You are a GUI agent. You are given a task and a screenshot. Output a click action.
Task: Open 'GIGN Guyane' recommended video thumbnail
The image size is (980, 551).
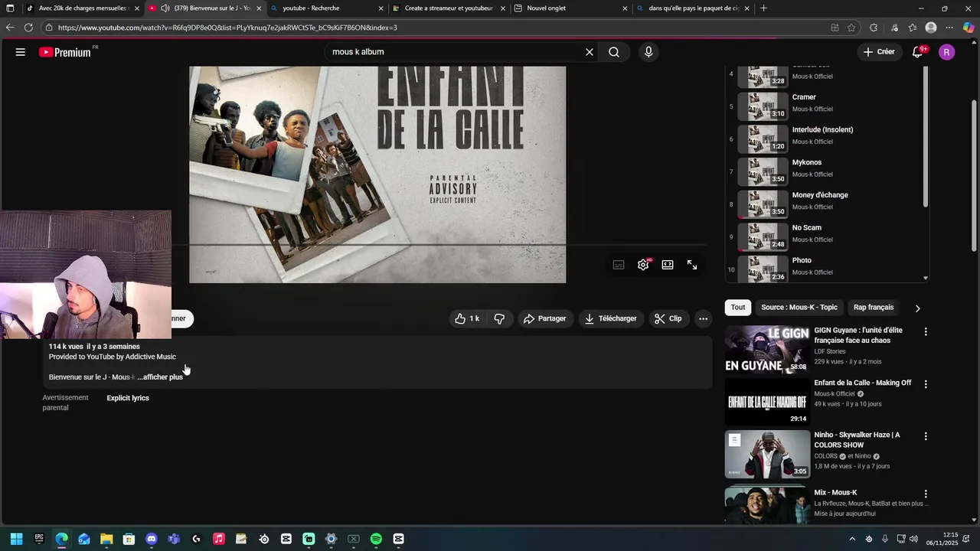coord(767,350)
